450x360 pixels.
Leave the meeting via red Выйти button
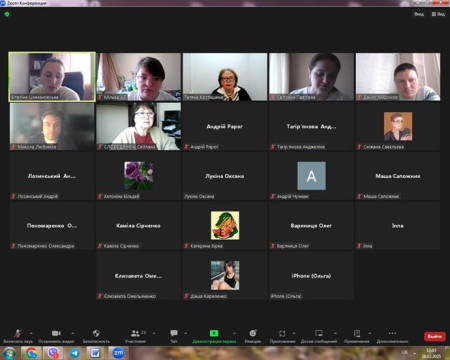pos(435,336)
